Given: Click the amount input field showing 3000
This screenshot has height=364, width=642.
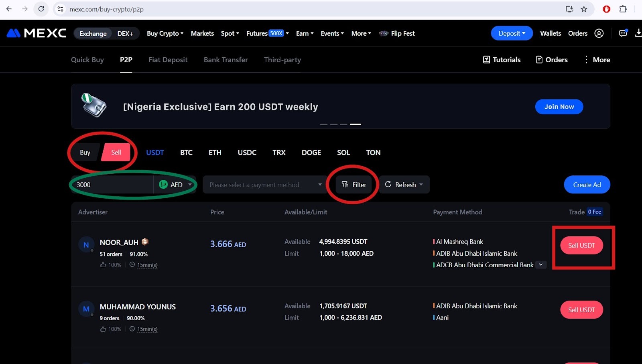Looking at the screenshot, I should pyautogui.click(x=112, y=185).
